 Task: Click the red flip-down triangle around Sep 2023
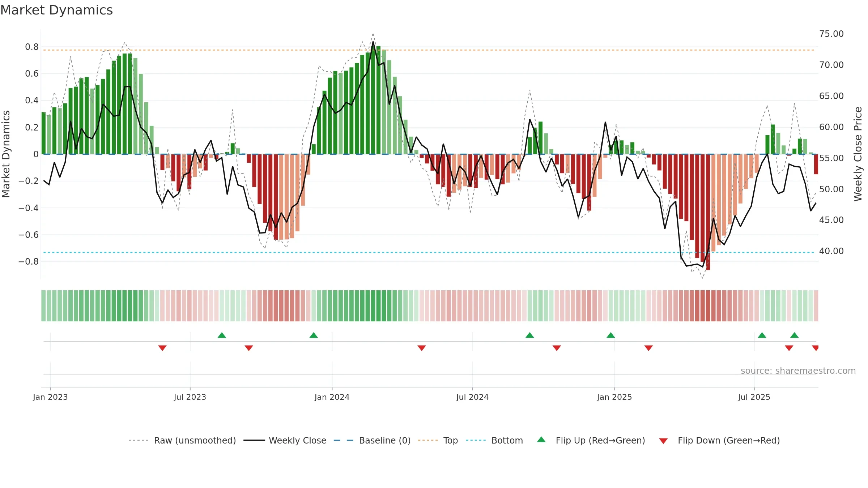[249, 348]
